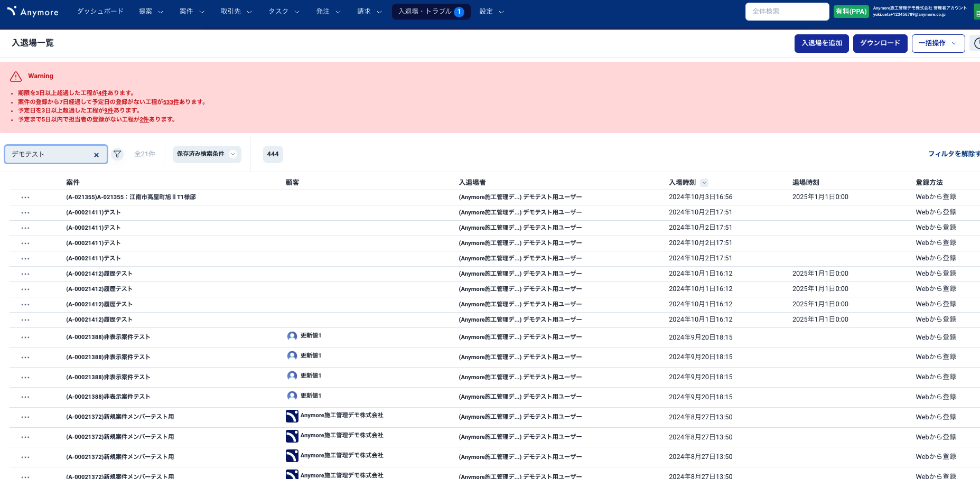Click the 全21件 result count
Screen dimensions: 980x479
pyautogui.click(x=145, y=154)
